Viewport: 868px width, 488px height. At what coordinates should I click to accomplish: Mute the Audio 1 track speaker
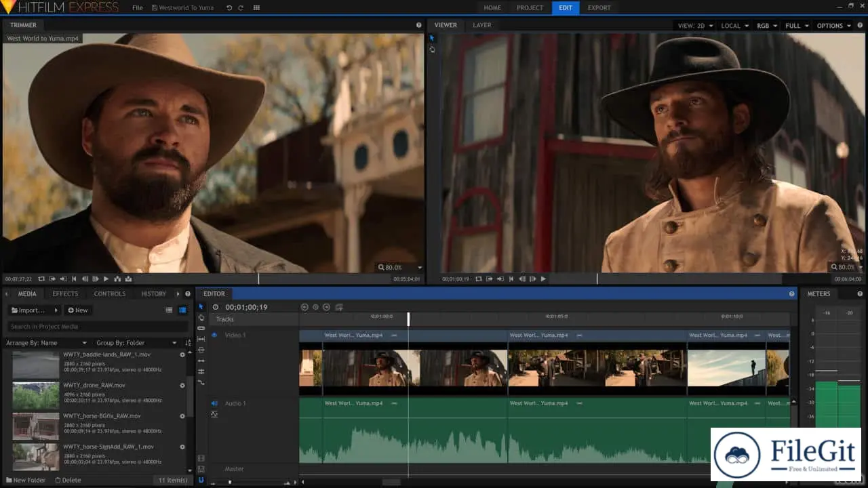coord(214,403)
